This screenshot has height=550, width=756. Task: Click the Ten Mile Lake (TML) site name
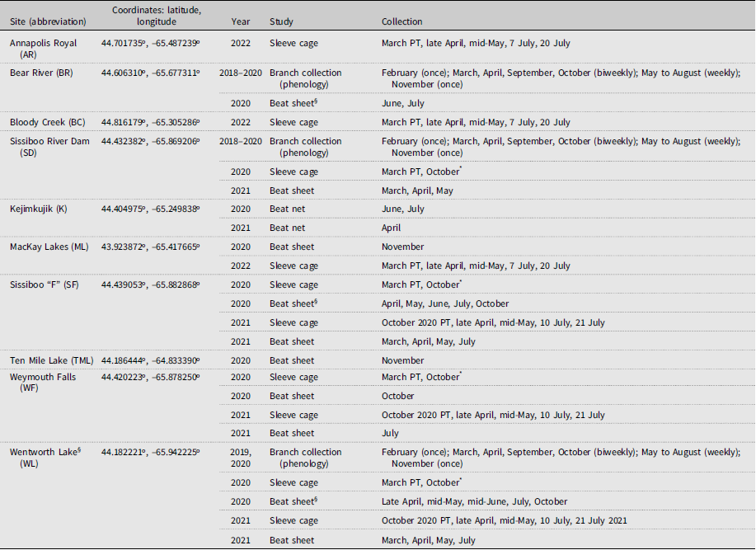point(51,360)
